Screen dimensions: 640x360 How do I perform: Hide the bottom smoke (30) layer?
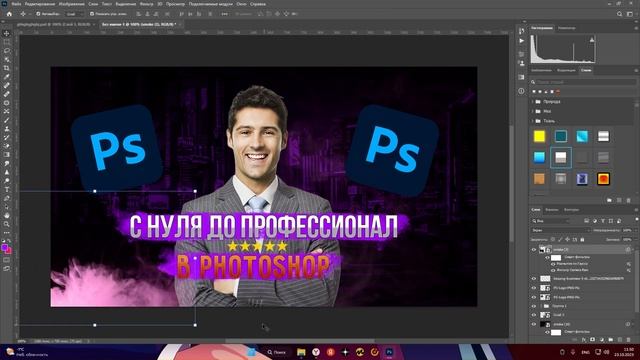tap(533, 324)
